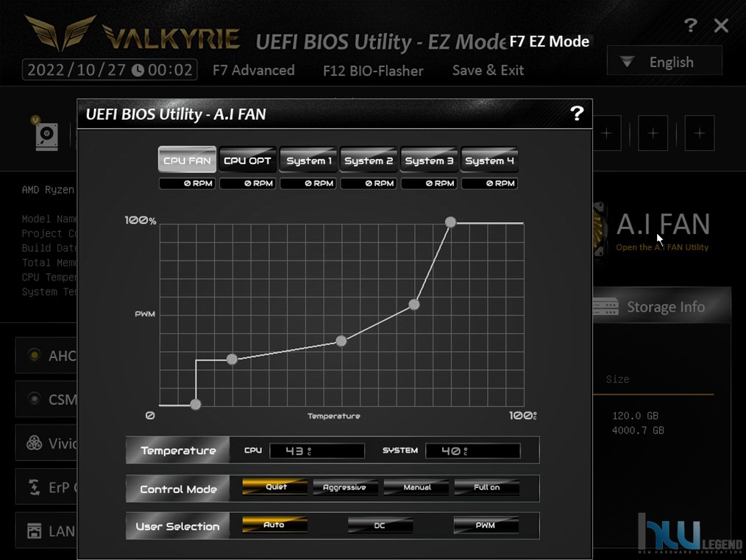Set Control Mode to Quiet
The height and width of the screenshot is (560, 746).
pyautogui.click(x=275, y=486)
